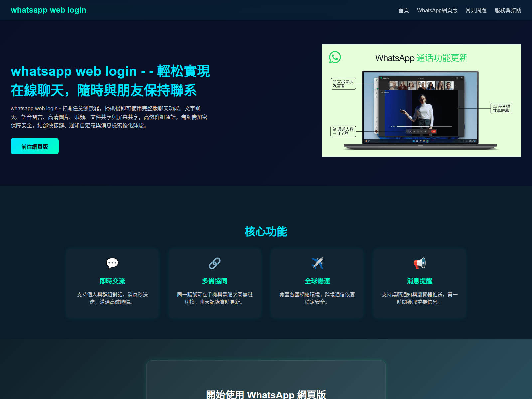Image resolution: width=532 pixels, height=399 pixels.
Task: Click the 核心功能 section heading
Action: (266, 232)
